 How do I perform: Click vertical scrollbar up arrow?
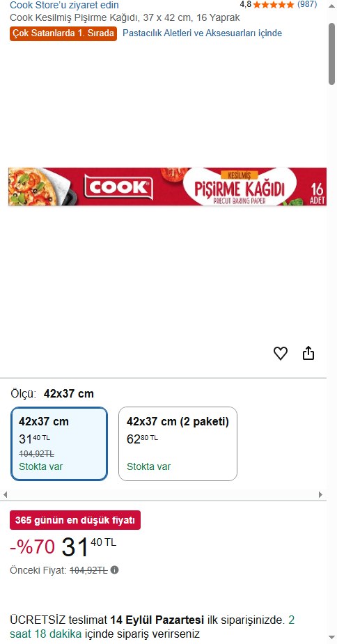(x=331, y=6)
